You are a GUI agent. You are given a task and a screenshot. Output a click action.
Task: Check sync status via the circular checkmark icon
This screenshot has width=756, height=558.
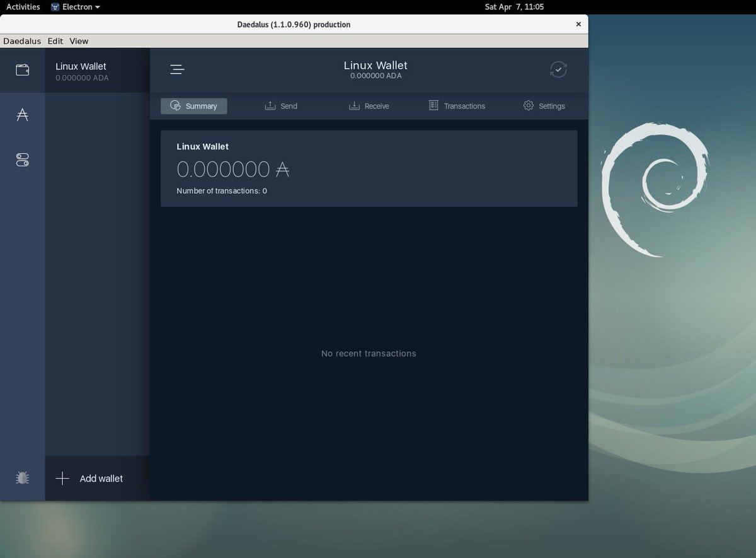pos(558,69)
